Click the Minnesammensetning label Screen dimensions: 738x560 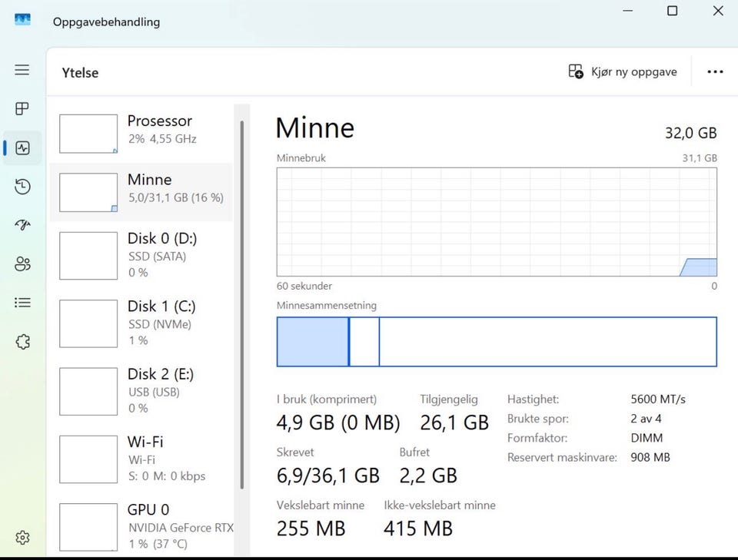(x=327, y=306)
